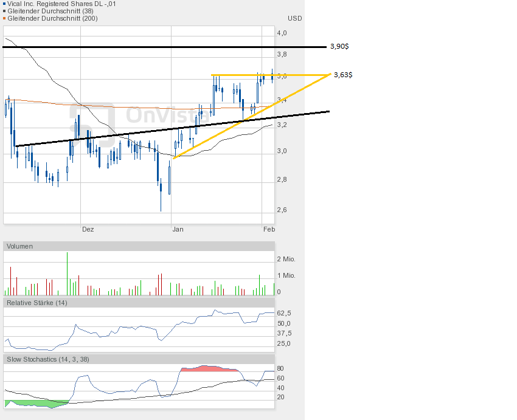The image size is (517, 420).
Task: Open the Relative Stärke (14) panel header
Action: pos(37,302)
